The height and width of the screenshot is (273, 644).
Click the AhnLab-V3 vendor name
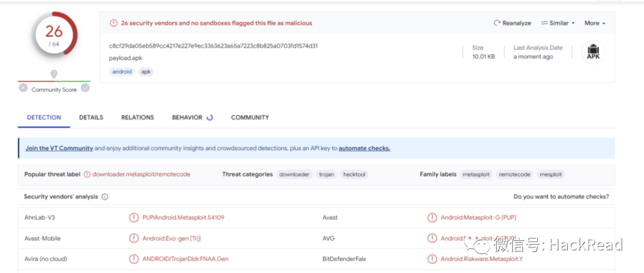click(x=40, y=218)
